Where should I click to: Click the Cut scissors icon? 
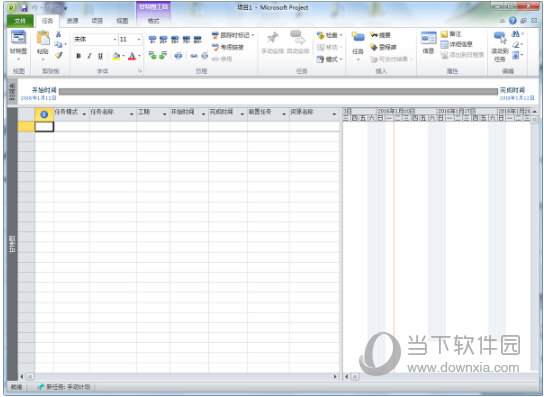click(x=59, y=34)
